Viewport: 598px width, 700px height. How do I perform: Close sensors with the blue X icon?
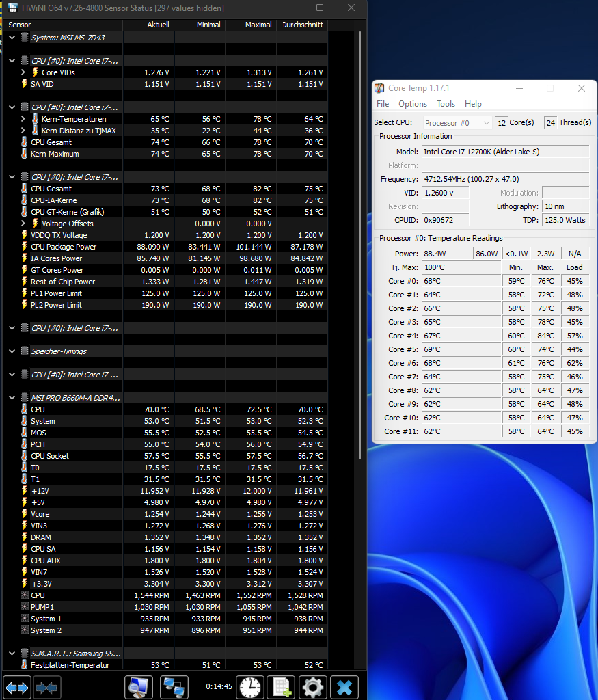click(x=344, y=687)
